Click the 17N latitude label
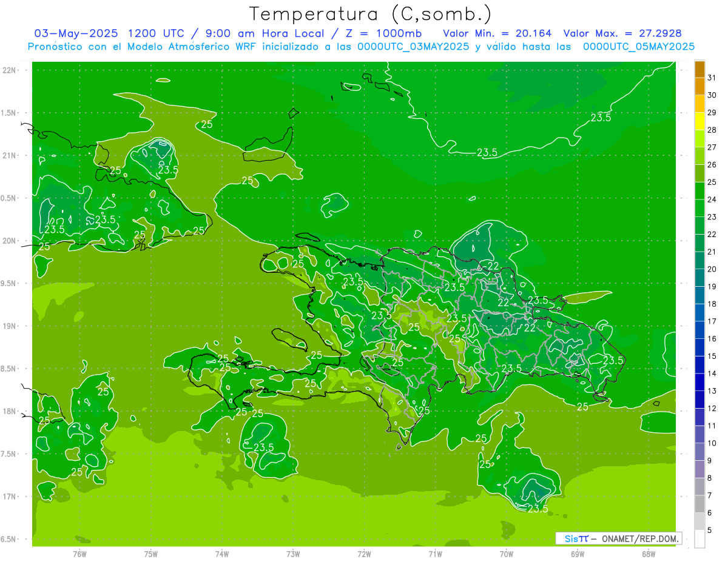The height and width of the screenshot is (562, 728). (x=10, y=497)
